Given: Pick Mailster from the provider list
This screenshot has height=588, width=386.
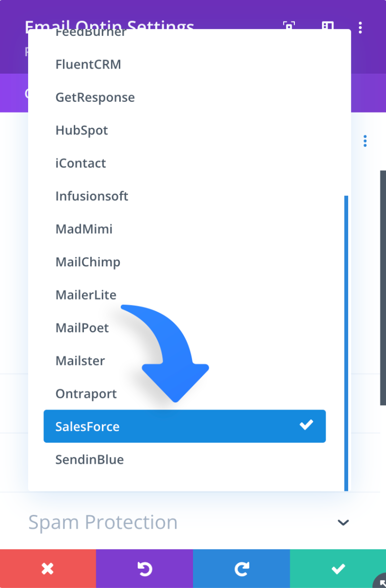Looking at the screenshot, I should tap(80, 360).
